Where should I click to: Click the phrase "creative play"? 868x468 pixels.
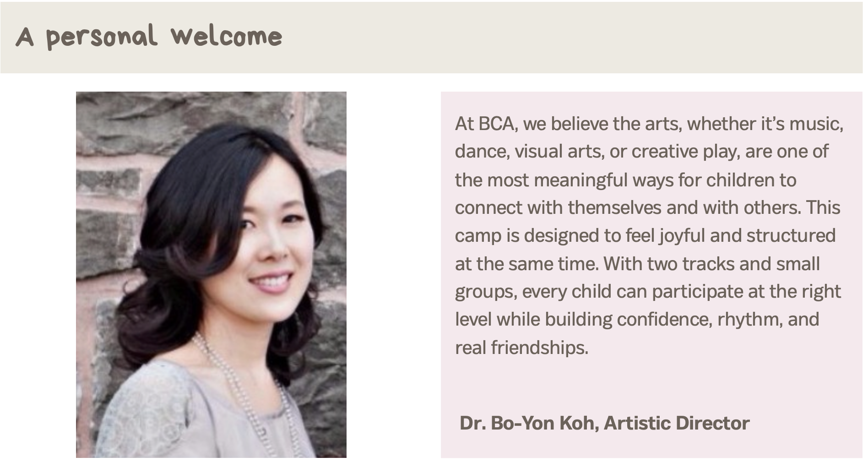(684, 152)
